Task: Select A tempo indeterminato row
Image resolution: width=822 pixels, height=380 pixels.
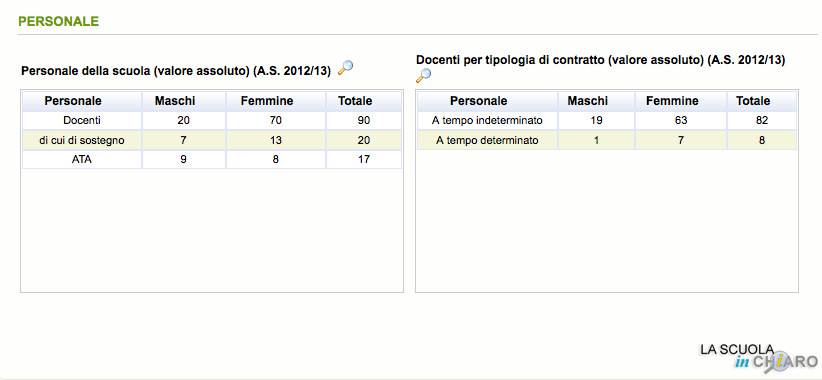Action: click(607, 121)
